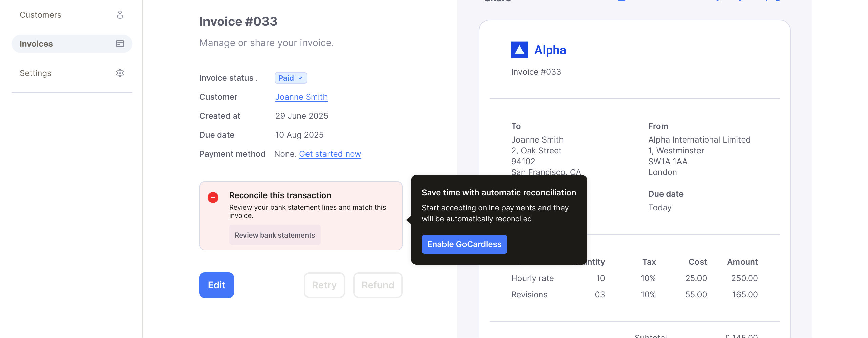Image resolution: width=868 pixels, height=338 pixels.
Task: Open Settings in the sidebar
Action: click(72, 73)
